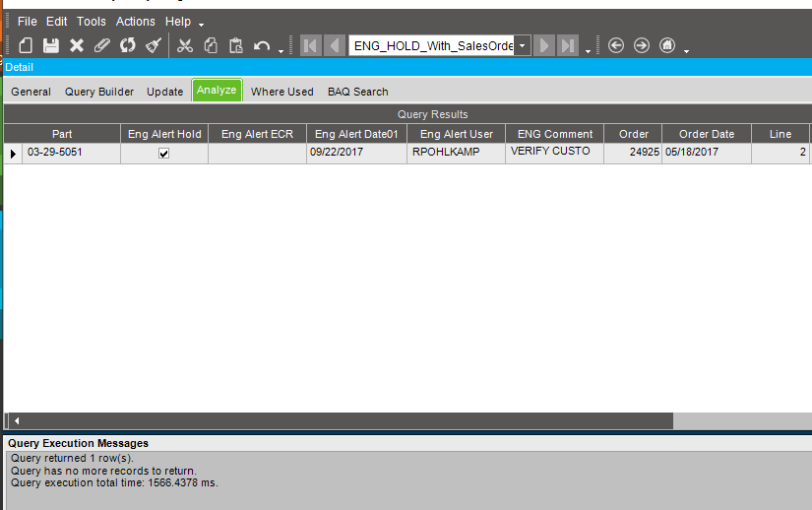Switch to the General tab
This screenshot has height=510, width=812.
pyautogui.click(x=31, y=92)
